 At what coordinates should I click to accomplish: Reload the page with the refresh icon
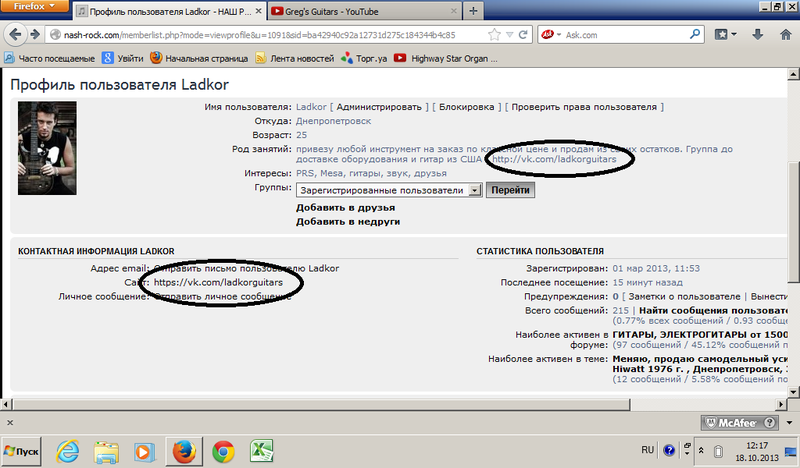[x=523, y=35]
